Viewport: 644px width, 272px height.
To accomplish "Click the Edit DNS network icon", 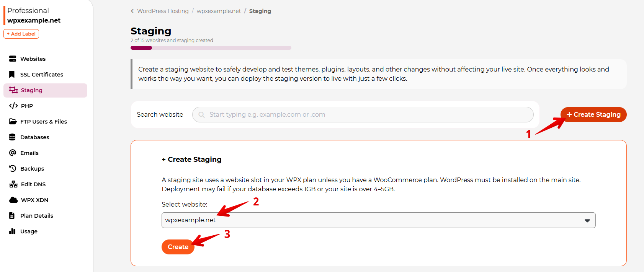I will tap(13, 184).
